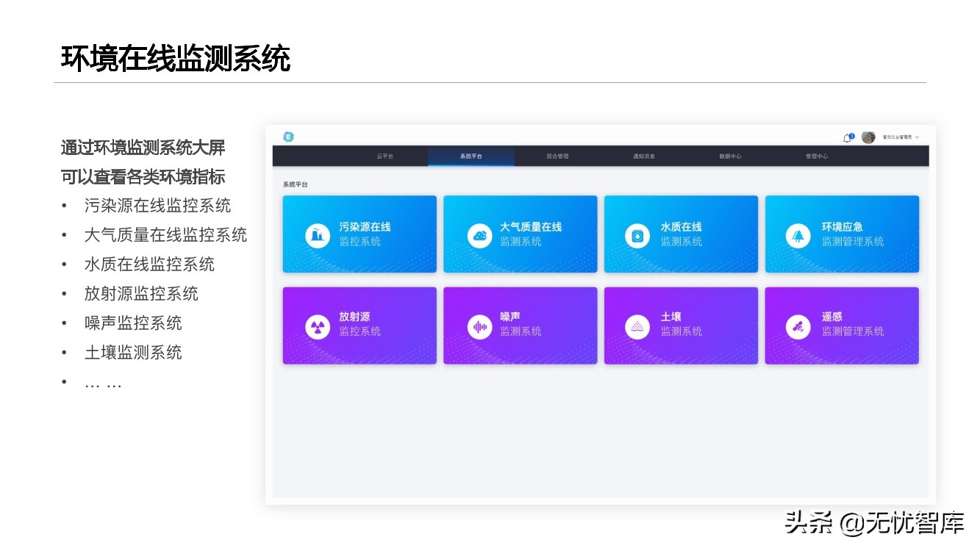The width and height of the screenshot is (980, 551).
Task: Click the 系统平台 section heading
Action: tap(296, 184)
